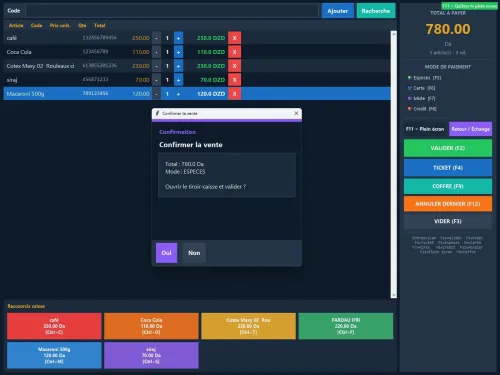Select Crédit (F8) payment mode

point(422,109)
